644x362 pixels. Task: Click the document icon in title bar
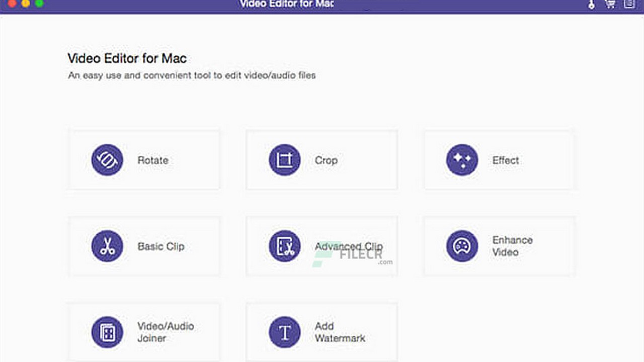[x=629, y=4]
